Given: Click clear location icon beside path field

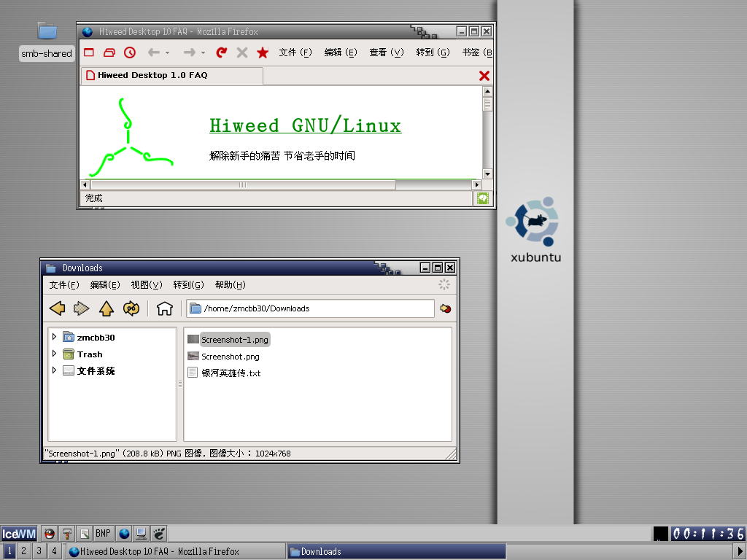Looking at the screenshot, I should pos(446,308).
